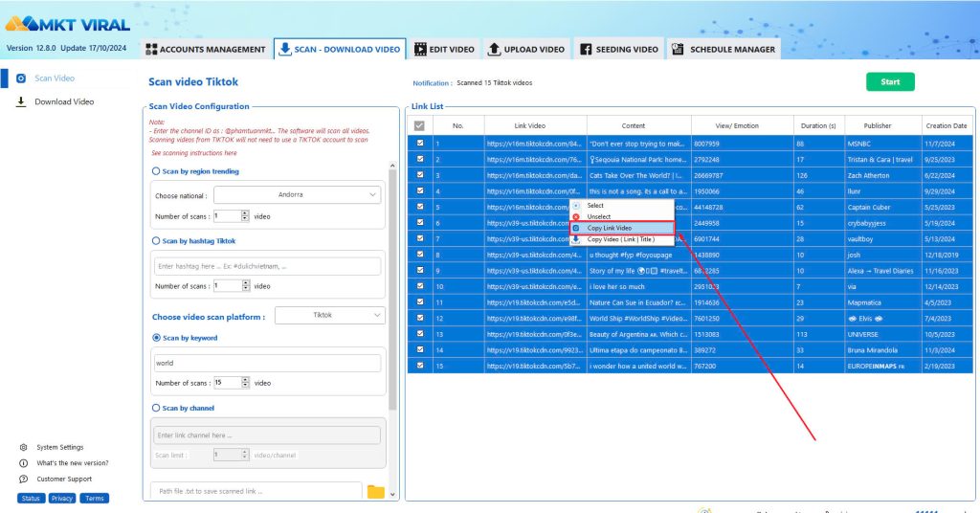Image resolution: width=980 pixels, height=513 pixels.
Task: Click the Customer Support chat icon
Action: coord(23,480)
